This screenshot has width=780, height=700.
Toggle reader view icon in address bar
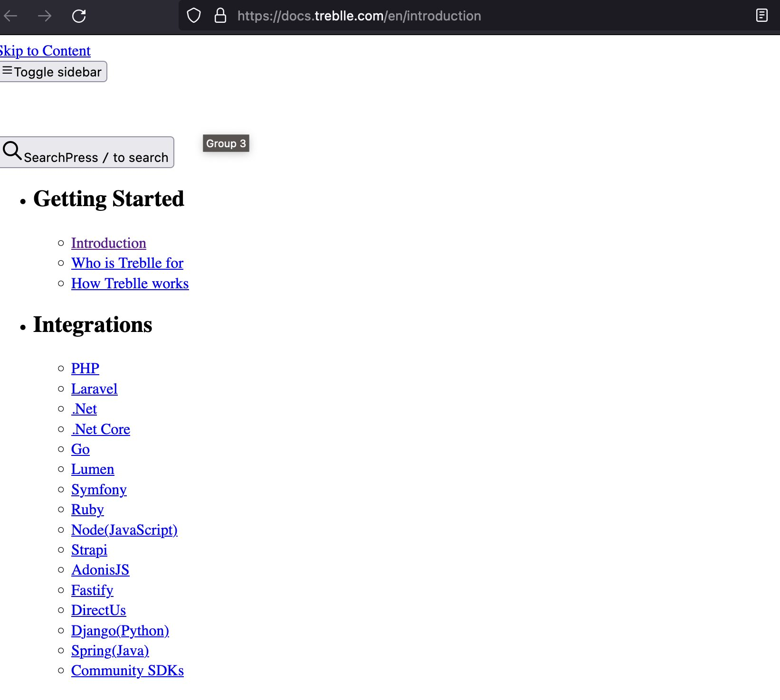click(x=761, y=16)
